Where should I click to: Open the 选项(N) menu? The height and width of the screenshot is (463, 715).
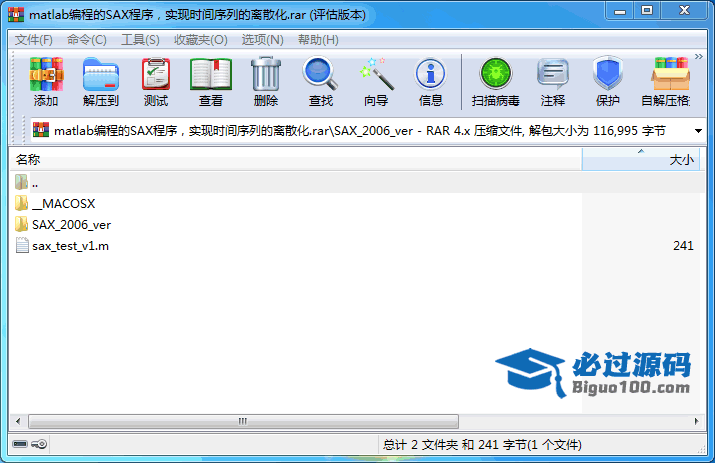(x=262, y=40)
